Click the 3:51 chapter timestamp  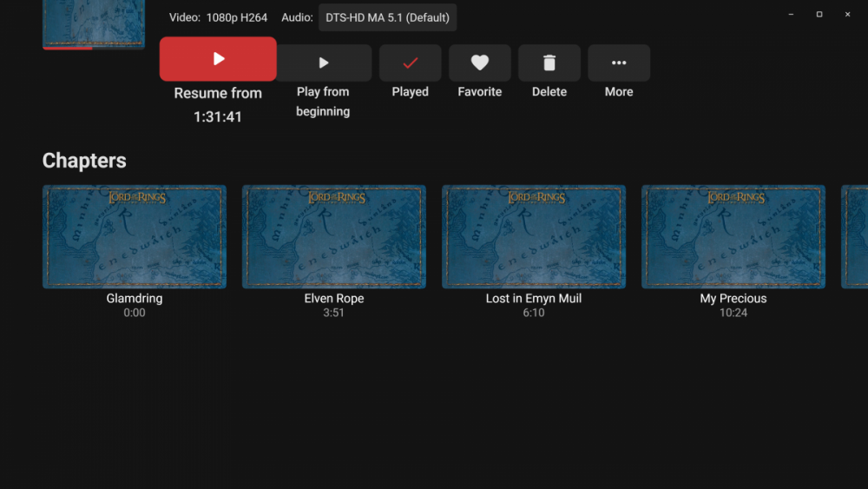(334, 313)
